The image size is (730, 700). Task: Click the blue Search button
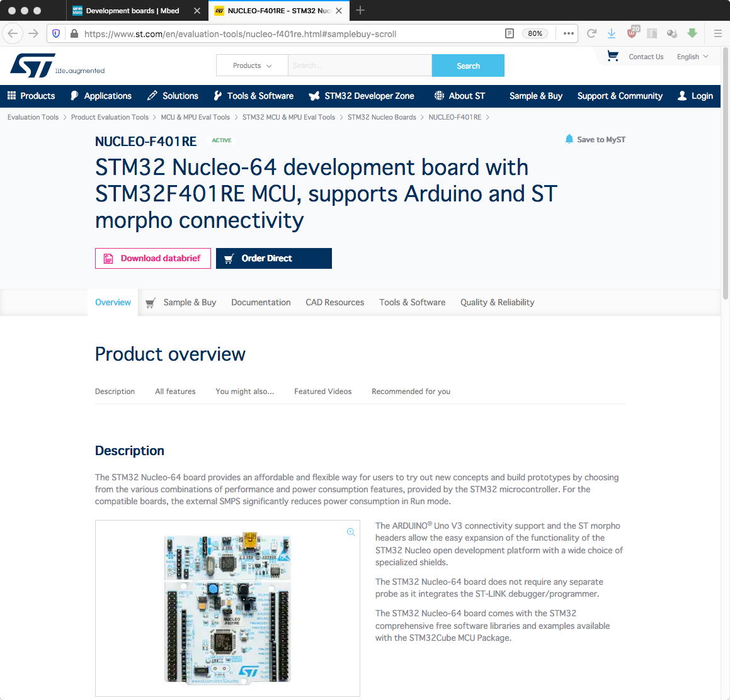[x=468, y=65]
